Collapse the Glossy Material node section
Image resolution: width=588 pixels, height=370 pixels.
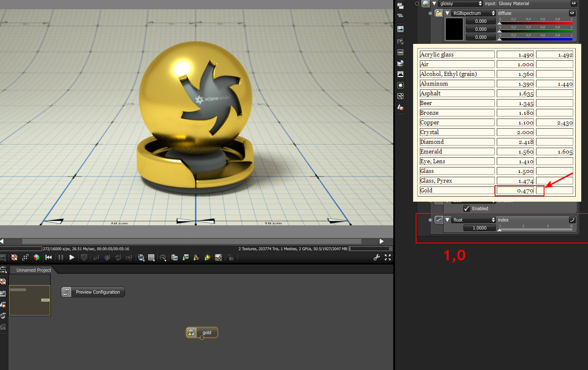tap(434, 3)
